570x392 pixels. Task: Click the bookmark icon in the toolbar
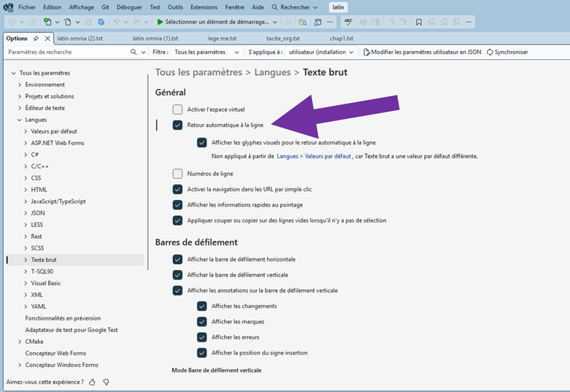(x=418, y=22)
